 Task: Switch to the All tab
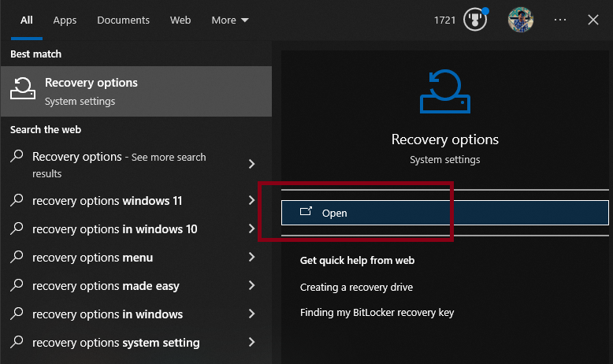[x=27, y=20]
